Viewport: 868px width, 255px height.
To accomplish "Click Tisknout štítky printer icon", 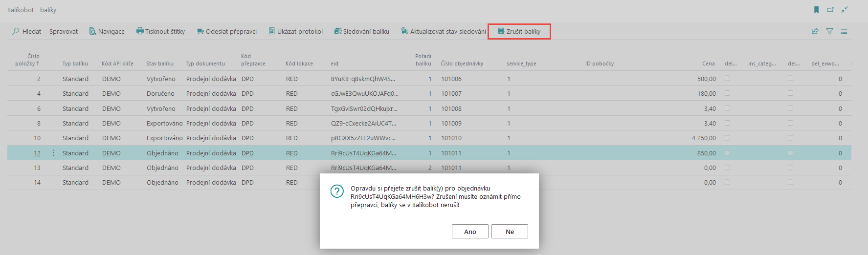I will (x=140, y=31).
